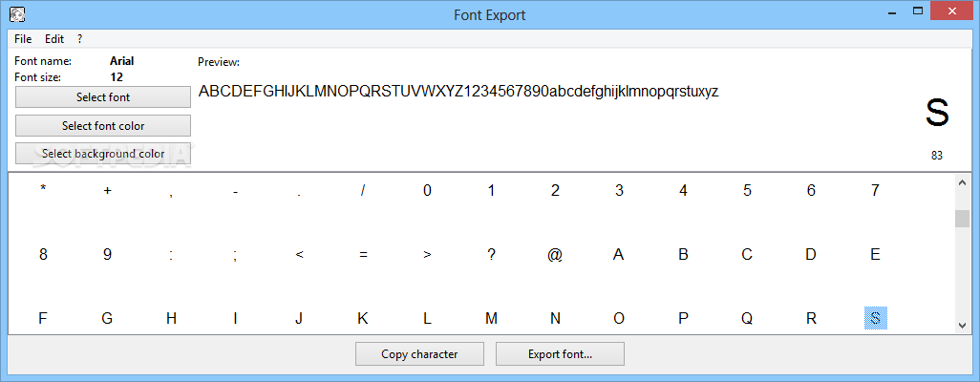Select the digit 3 in the grid

click(x=619, y=191)
